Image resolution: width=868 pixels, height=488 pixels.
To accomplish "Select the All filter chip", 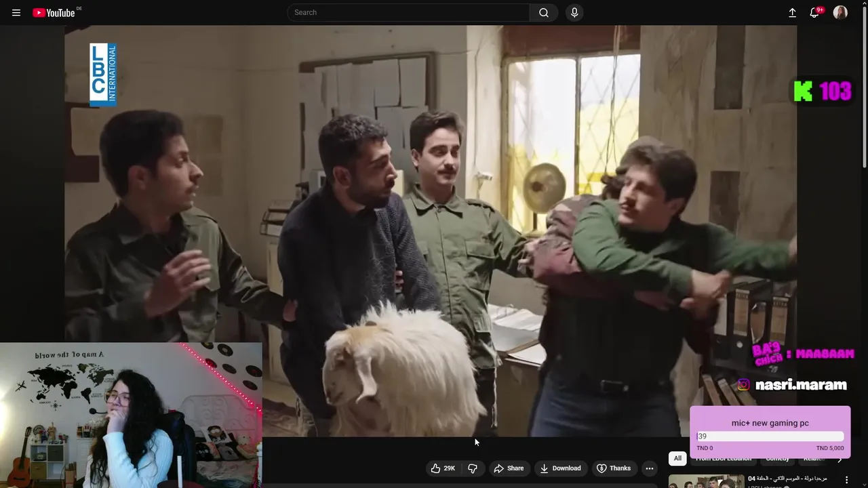I will tap(677, 459).
